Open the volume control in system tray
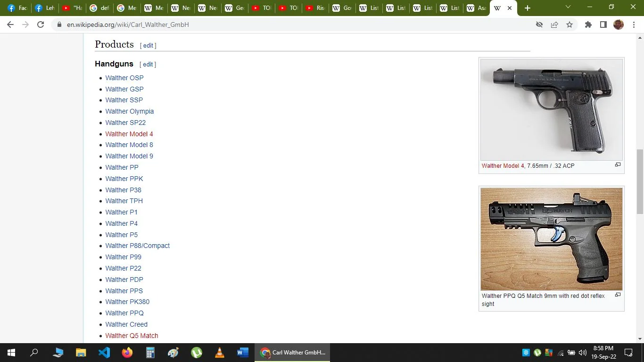The image size is (644, 362). tap(582, 353)
